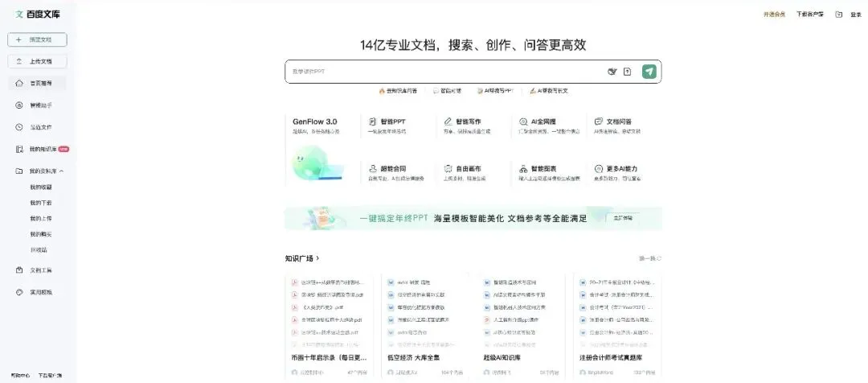Select 我的下载 under 我的资料库
The width and height of the screenshot is (868, 383).
click(40, 203)
